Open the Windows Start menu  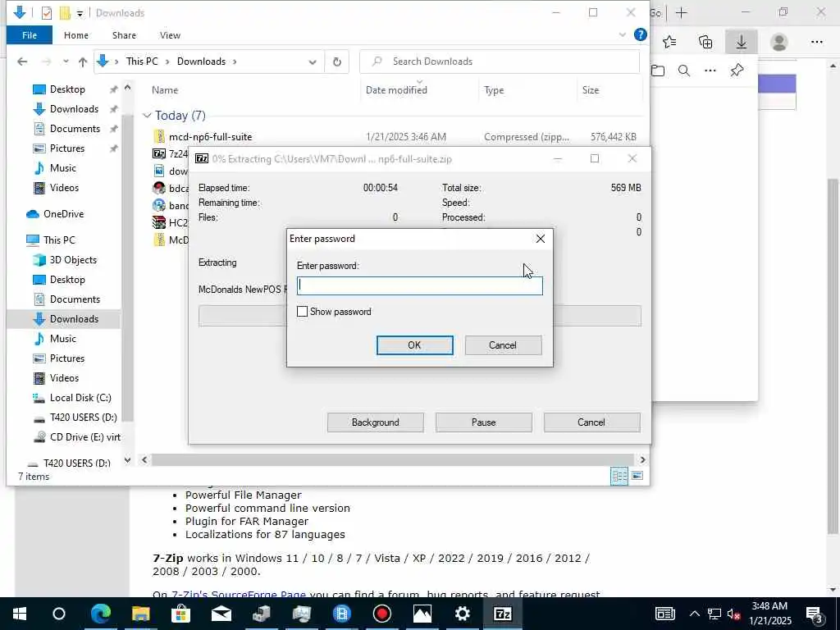tap(20, 614)
